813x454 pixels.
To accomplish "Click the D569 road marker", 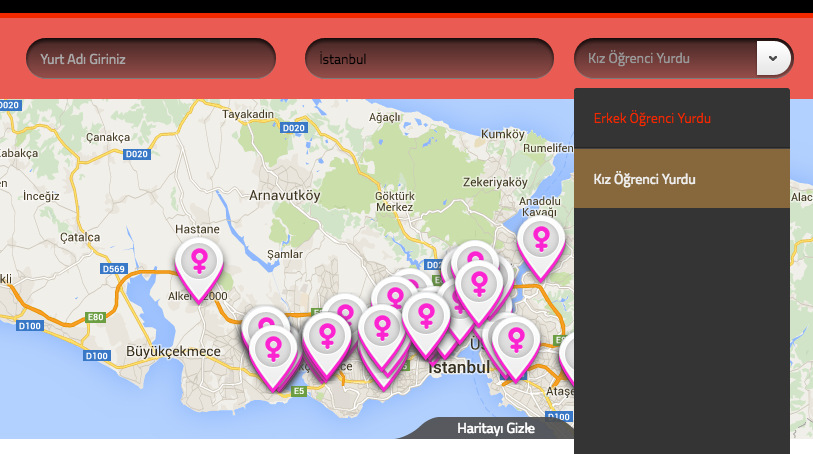I will click(114, 268).
